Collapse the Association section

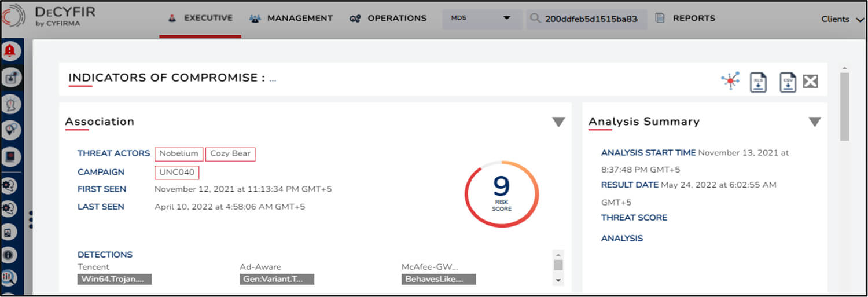(x=558, y=122)
